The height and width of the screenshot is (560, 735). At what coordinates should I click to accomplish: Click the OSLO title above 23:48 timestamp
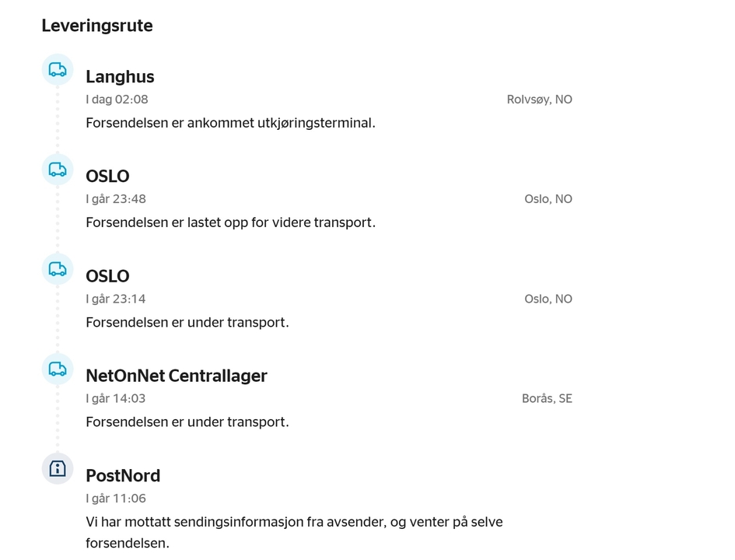pyautogui.click(x=107, y=177)
